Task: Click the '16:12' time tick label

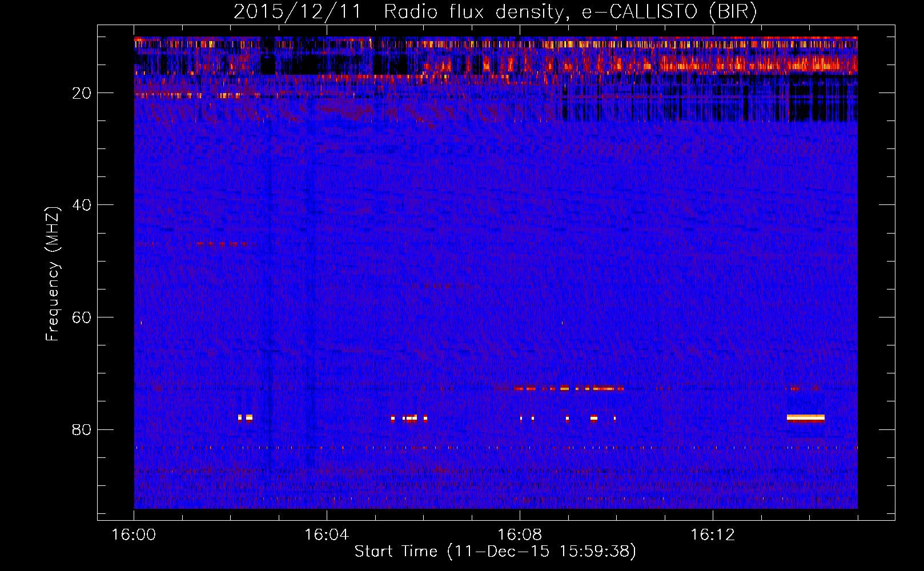Action: point(713,535)
